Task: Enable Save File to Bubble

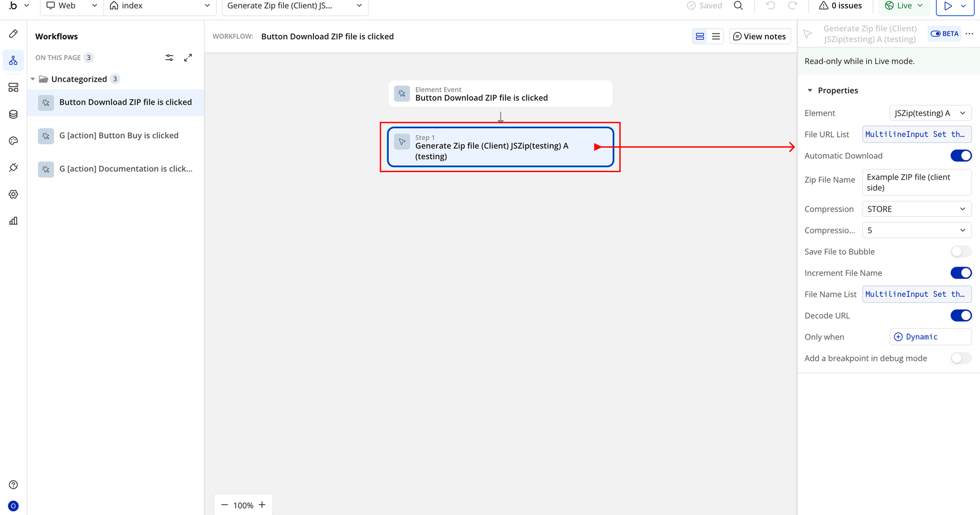Action: (961, 252)
